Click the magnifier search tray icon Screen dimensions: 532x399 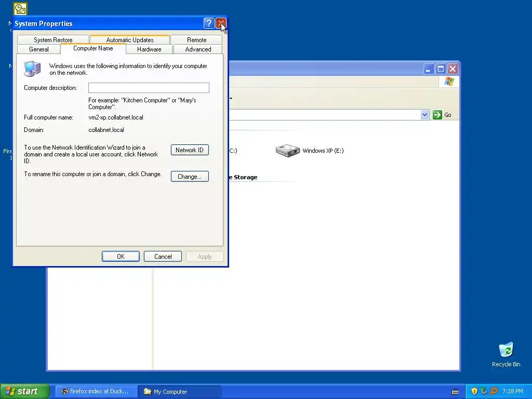tap(494, 391)
